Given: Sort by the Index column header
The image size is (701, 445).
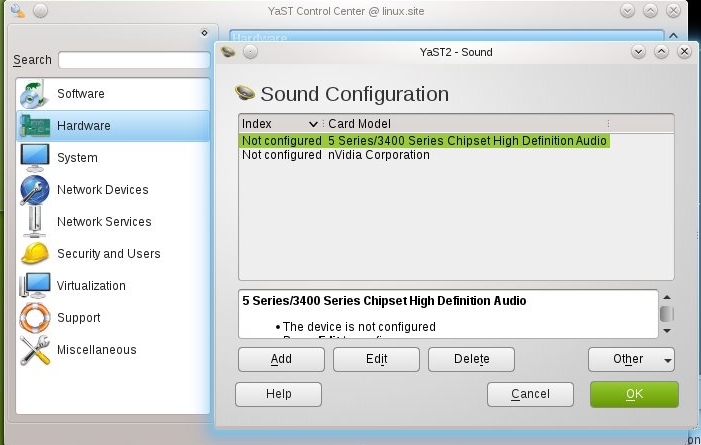Looking at the screenshot, I should coord(280,124).
